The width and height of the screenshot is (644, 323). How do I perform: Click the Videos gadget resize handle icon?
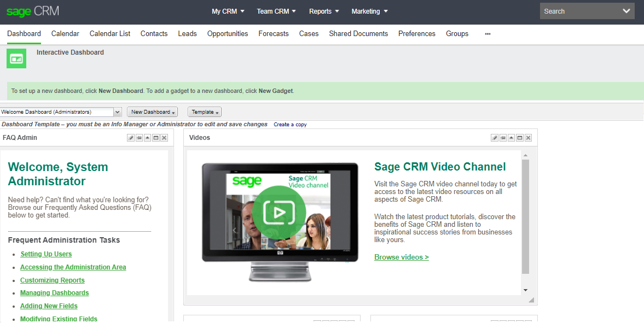click(531, 300)
